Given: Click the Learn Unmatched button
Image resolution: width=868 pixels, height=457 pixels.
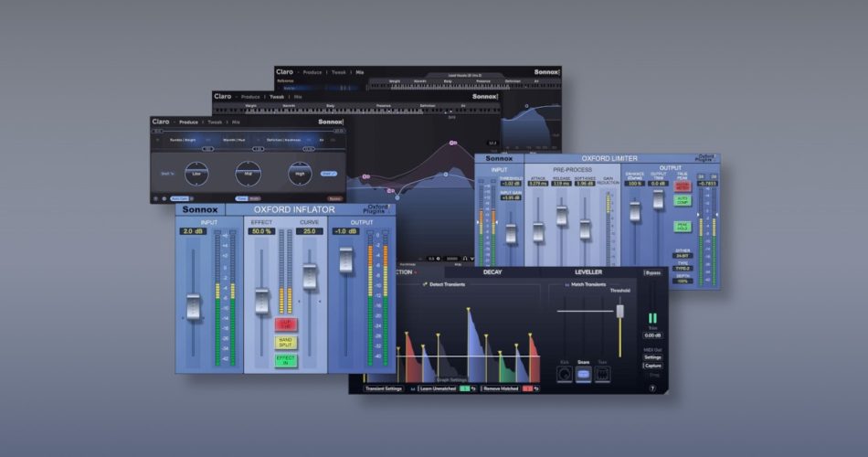Looking at the screenshot, I should [x=438, y=388].
